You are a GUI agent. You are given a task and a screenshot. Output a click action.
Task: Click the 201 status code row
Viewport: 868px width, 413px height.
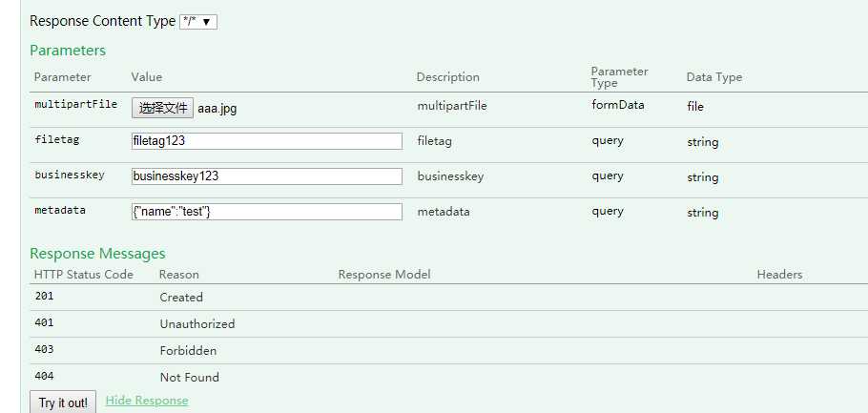point(45,297)
